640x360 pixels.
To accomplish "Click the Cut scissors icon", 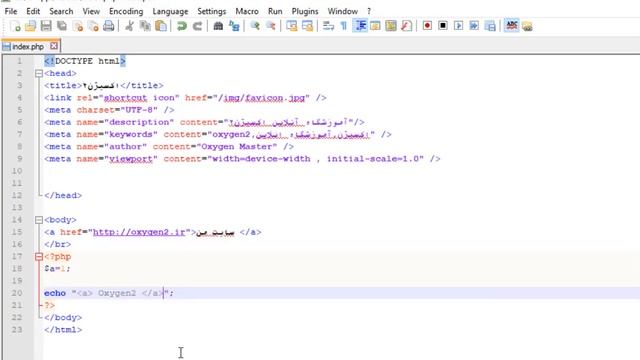I will tap(129, 26).
